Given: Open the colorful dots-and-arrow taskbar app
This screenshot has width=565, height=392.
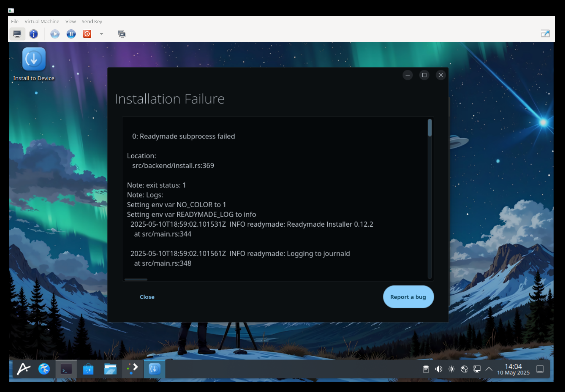Looking at the screenshot, I should click(x=132, y=368).
